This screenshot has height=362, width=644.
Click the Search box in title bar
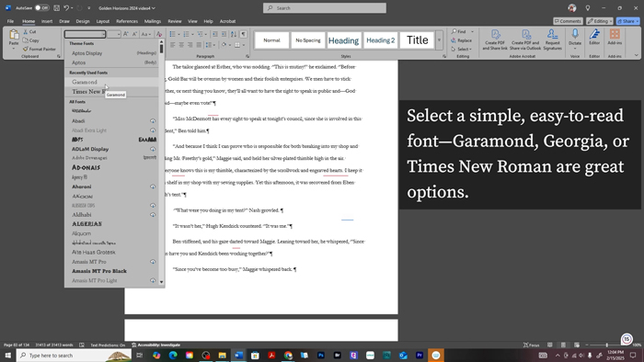tap(325, 7)
